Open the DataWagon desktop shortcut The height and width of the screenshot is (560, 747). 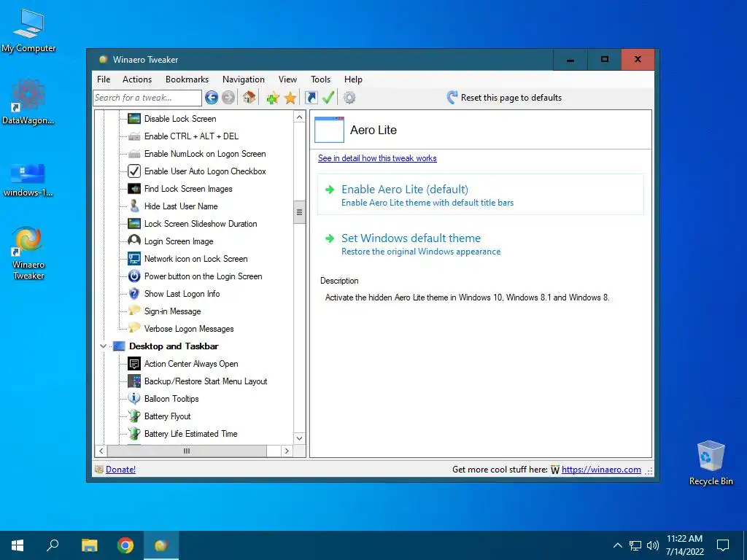click(x=28, y=102)
